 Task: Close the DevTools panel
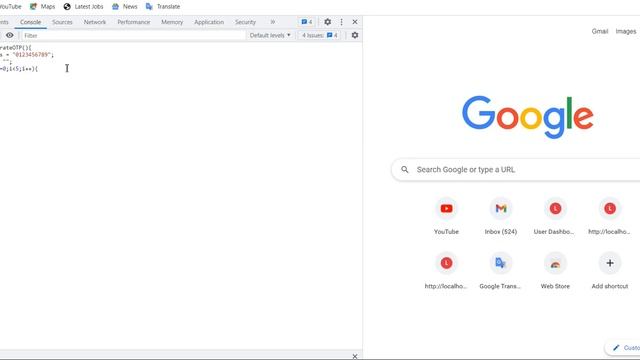point(355,22)
